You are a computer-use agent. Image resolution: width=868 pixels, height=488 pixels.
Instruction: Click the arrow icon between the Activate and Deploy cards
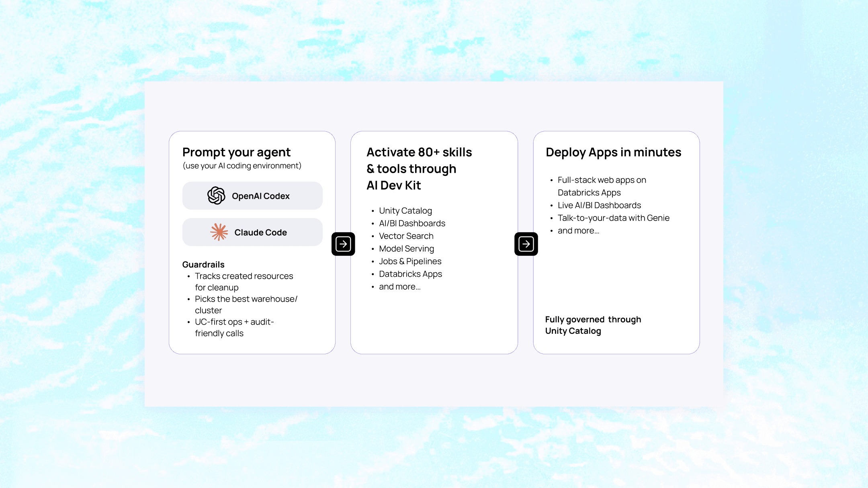click(526, 244)
